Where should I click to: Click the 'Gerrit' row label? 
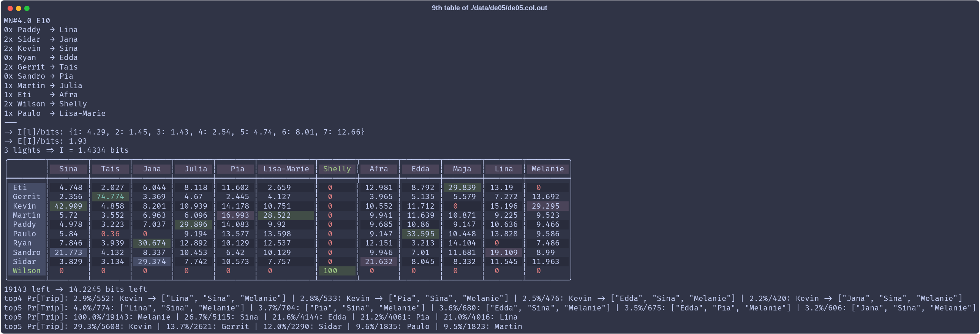(27, 197)
